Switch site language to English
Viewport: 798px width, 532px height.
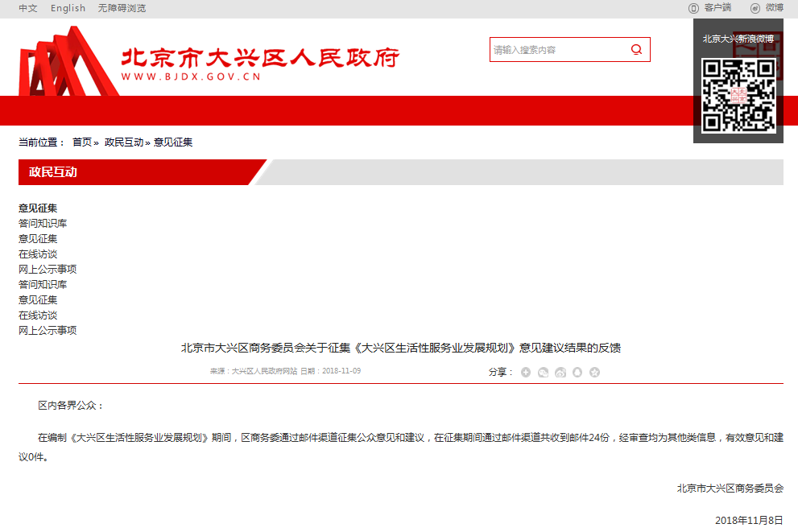[68, 8]
